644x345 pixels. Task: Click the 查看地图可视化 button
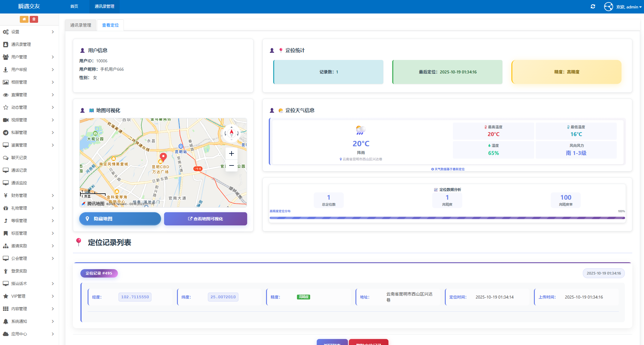[x=205, y=219]
